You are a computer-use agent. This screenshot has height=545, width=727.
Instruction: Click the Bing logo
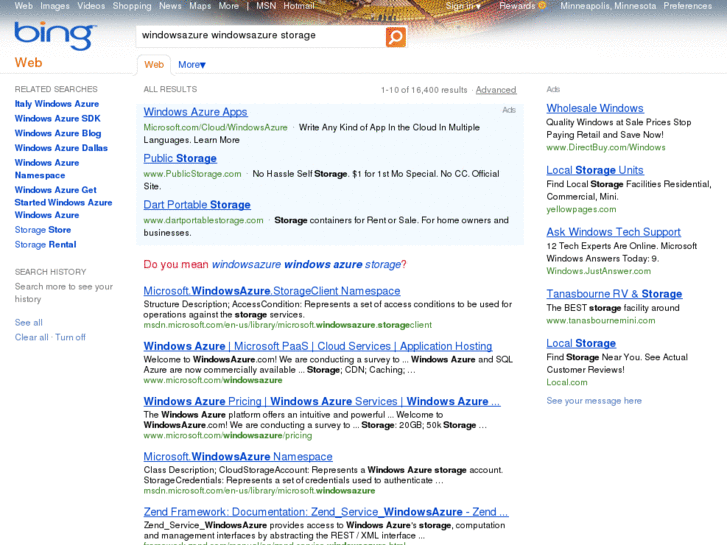55,36
